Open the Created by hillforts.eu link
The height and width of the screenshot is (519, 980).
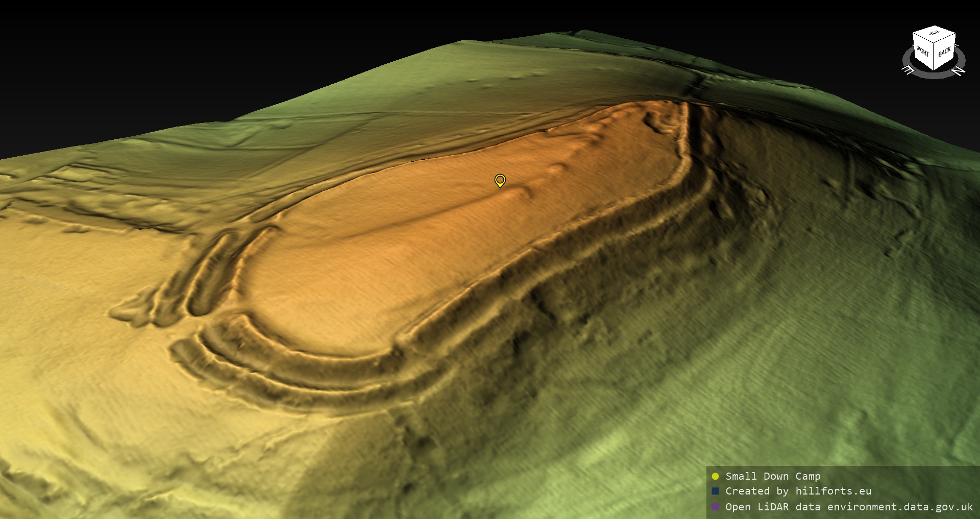click(798, 491)
